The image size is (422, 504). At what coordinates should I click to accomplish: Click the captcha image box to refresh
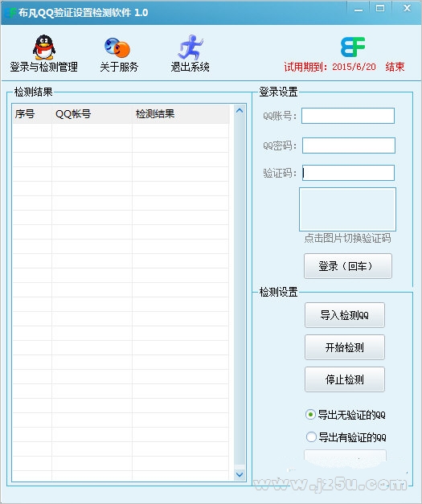pyautogui.click(x=347, y=209)
